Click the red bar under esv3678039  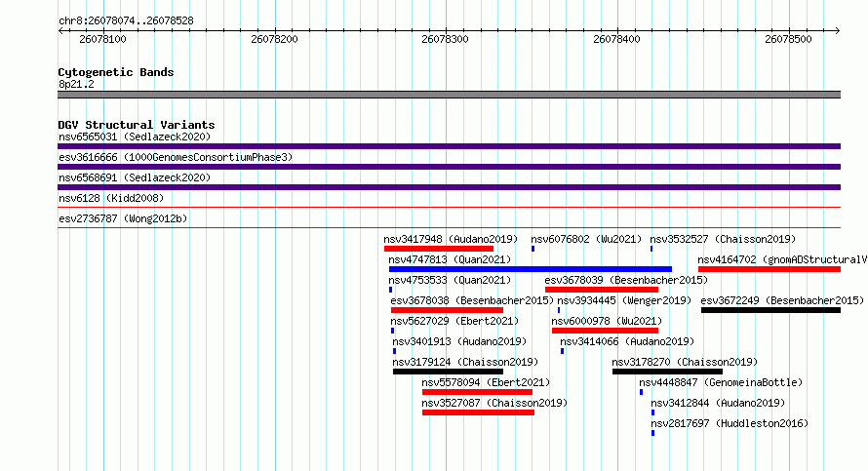pos(602,290)
